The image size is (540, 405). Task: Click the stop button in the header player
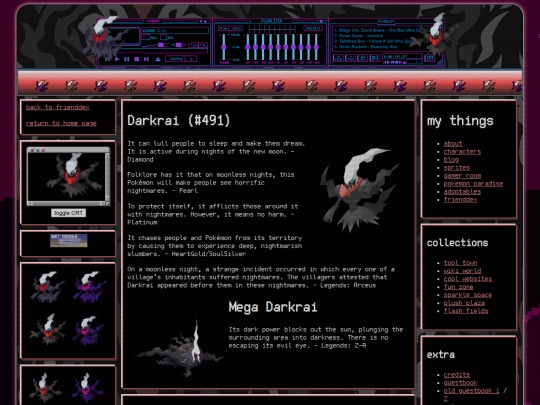click(x=136, y=59)
